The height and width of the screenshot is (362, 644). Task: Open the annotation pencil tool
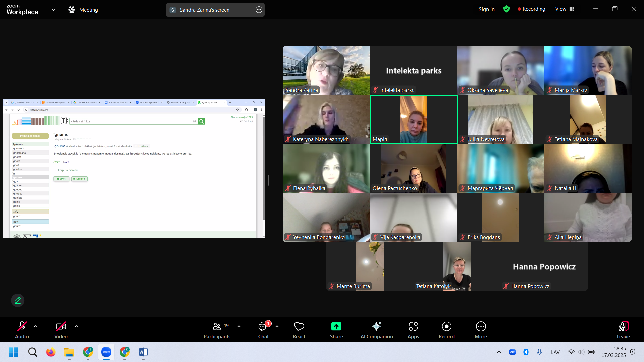(x=18, y=300)
